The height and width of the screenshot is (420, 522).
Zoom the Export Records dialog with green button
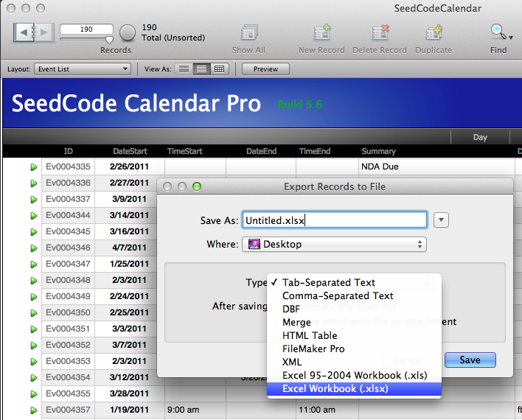197,186
